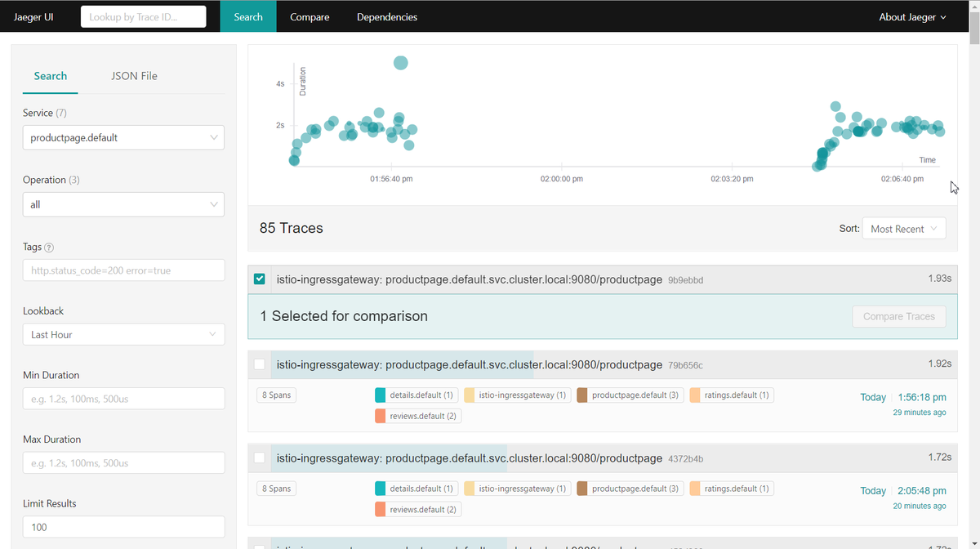Open the Sort dropdown showing Most Recent

(904, 229)
